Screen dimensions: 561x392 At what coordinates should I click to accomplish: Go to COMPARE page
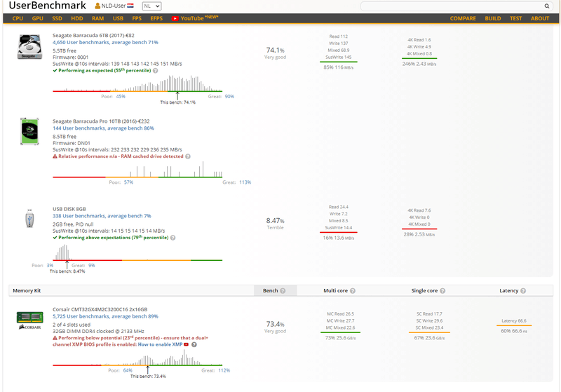pyautogui.click(x=463, y=19)
